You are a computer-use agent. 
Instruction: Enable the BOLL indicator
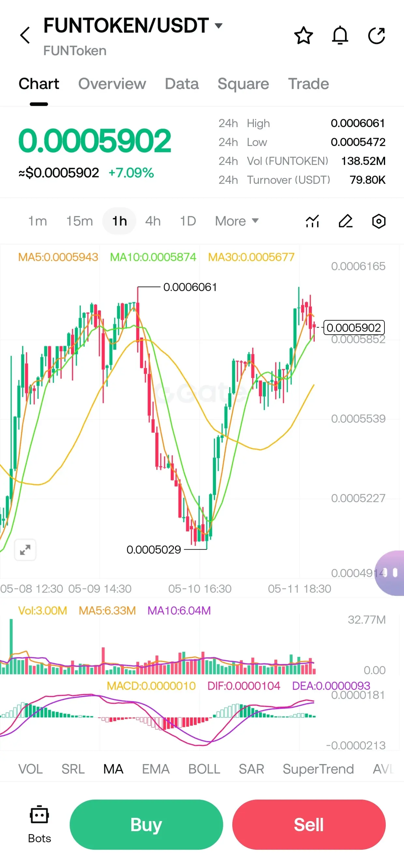point(204,769)
